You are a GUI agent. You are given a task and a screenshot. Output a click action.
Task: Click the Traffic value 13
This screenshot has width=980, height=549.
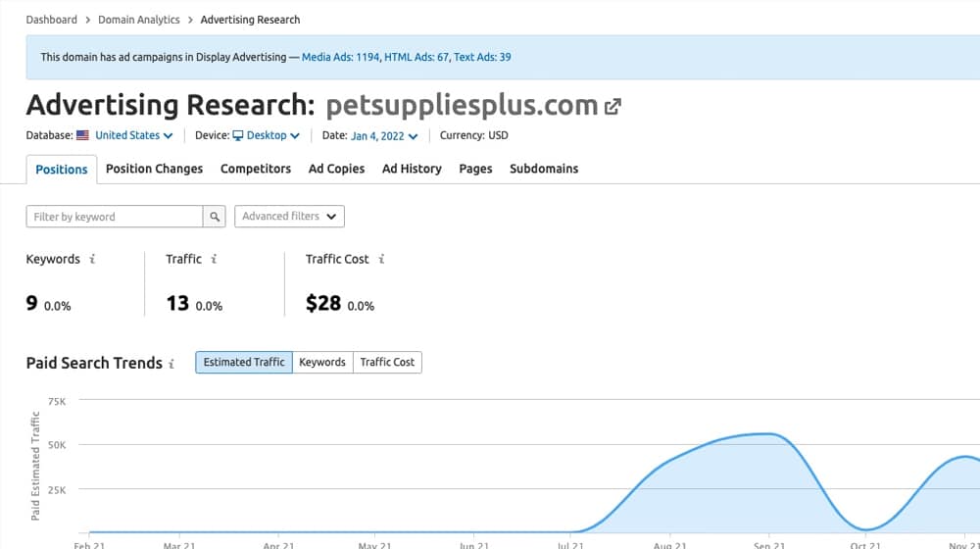pos(177,303)
